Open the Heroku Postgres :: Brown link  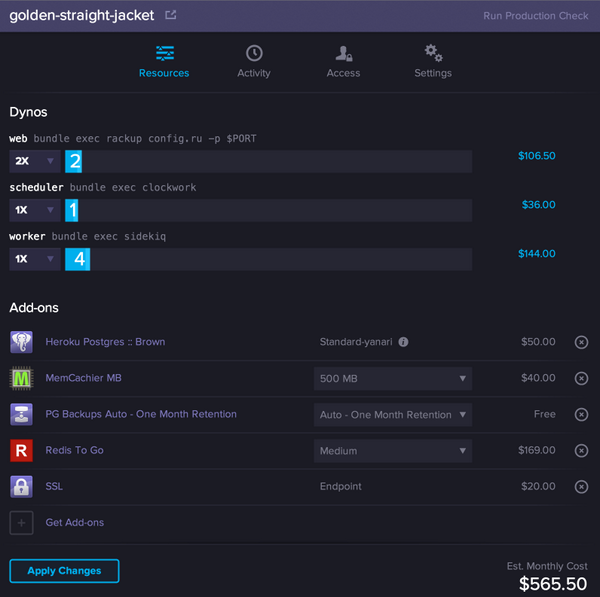tap(106, 342)
